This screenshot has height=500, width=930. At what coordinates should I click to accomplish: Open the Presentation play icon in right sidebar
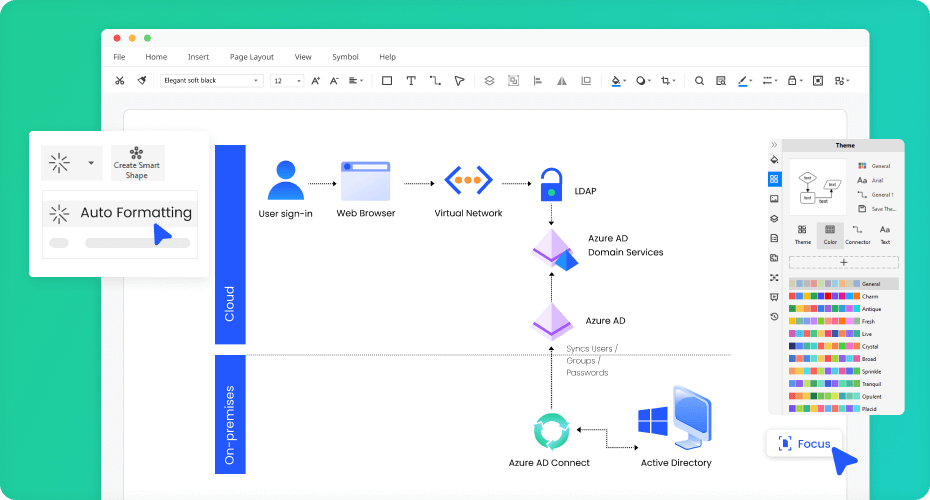click(x=774, y=297)
